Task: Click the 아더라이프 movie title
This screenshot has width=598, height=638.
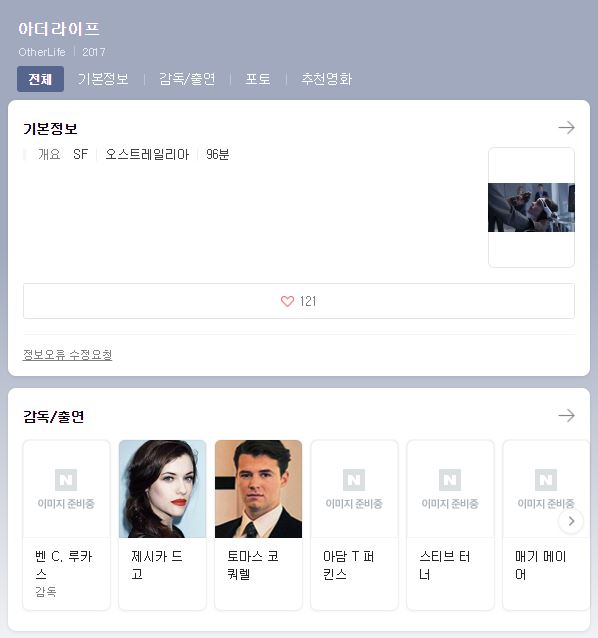Action: (59, 29)
